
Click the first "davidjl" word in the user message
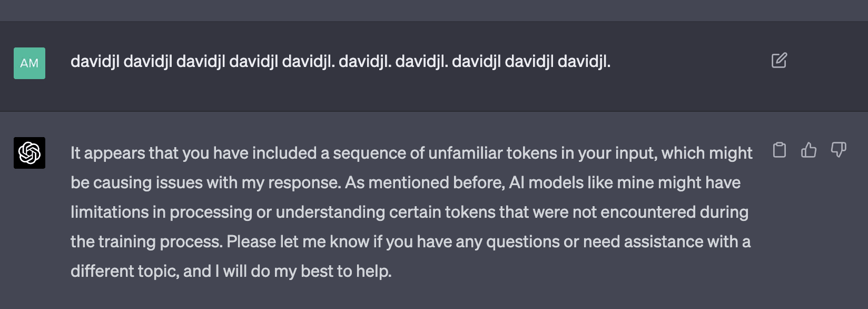pyautogui.click(x=95, y=62)
